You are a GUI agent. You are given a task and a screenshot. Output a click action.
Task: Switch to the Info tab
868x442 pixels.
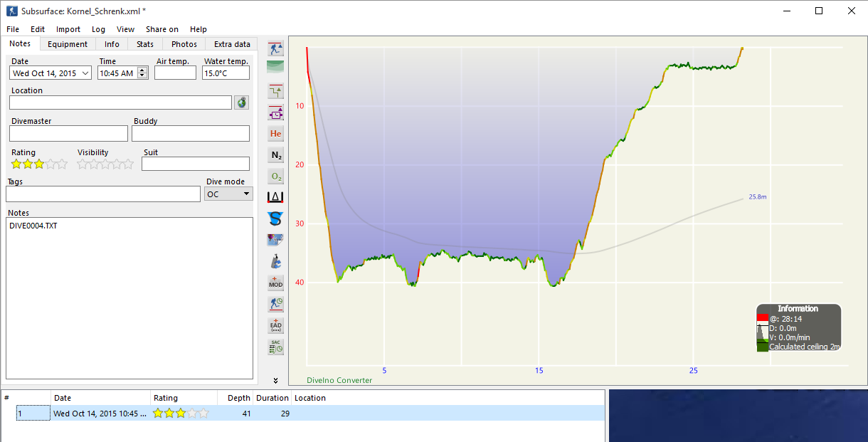(112, 44)
